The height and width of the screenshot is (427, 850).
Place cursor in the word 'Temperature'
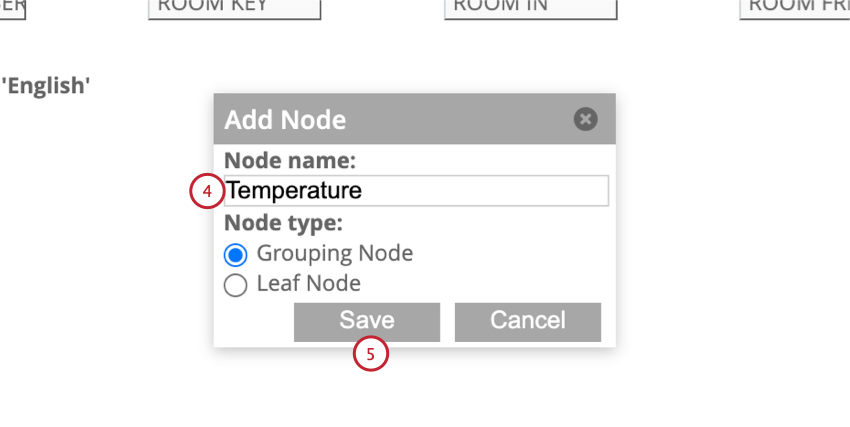tap(294, 191)
